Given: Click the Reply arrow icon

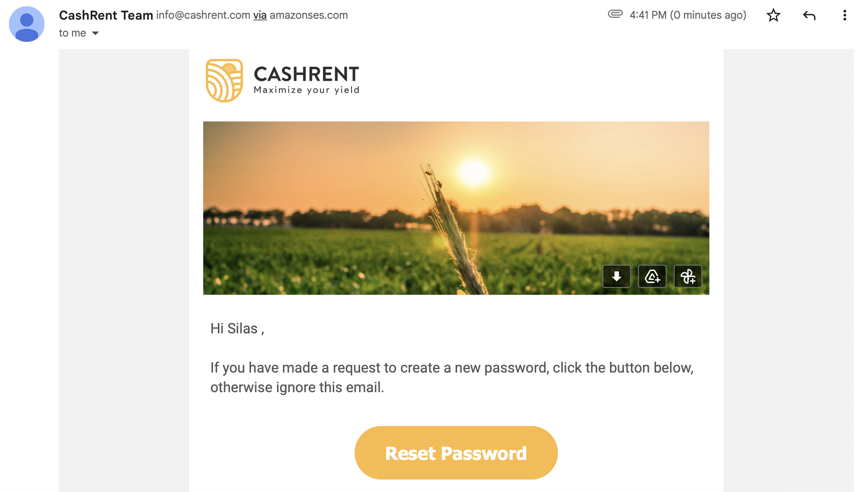Looking at the screenshot, I should point(809,16).
